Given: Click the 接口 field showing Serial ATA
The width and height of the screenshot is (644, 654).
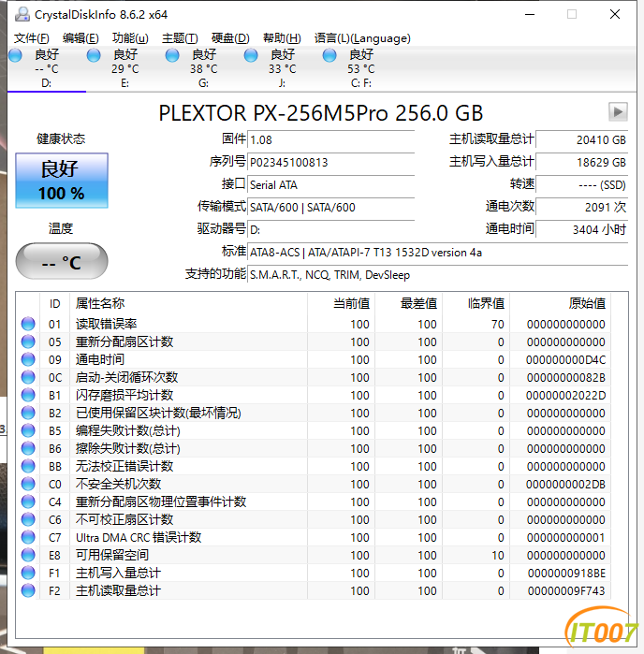Looking at the screenshot, I should click(331, 184).
